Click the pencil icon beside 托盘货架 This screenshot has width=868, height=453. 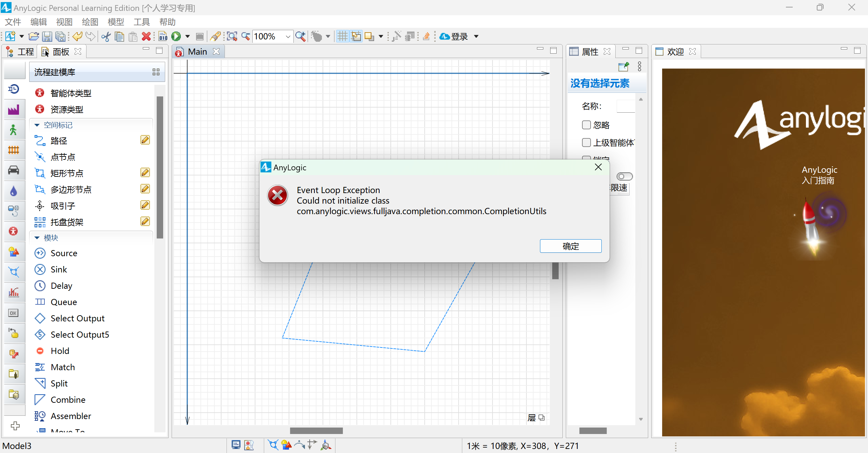click(145, 221)
